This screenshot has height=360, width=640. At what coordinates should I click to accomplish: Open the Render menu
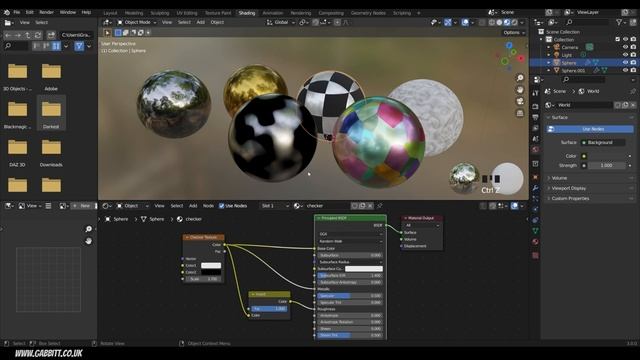(46, 12)
